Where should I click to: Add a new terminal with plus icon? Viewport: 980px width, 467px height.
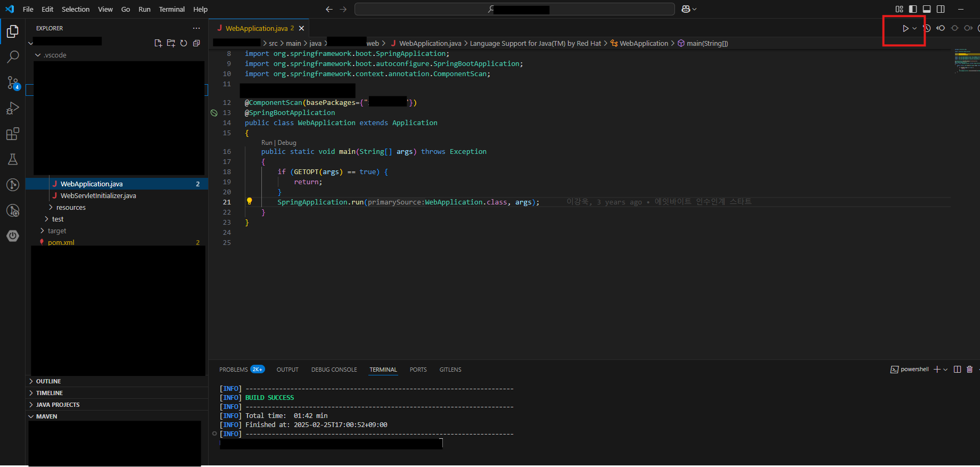pyautogui.click(x=937, y=369)
